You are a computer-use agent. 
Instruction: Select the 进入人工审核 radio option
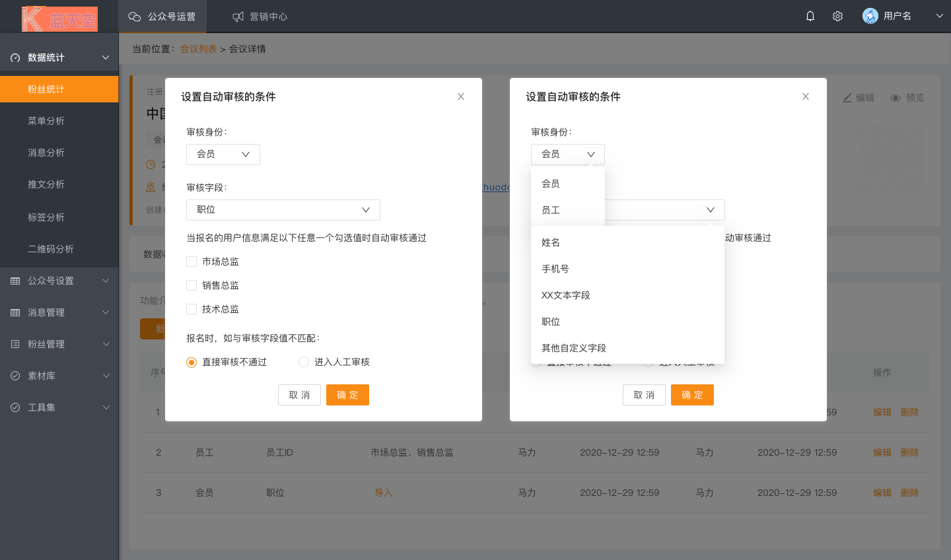[304, 362]
